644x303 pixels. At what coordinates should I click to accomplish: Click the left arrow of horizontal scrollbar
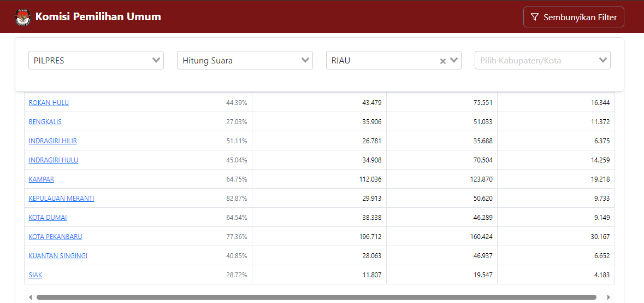tap(30, 297)
